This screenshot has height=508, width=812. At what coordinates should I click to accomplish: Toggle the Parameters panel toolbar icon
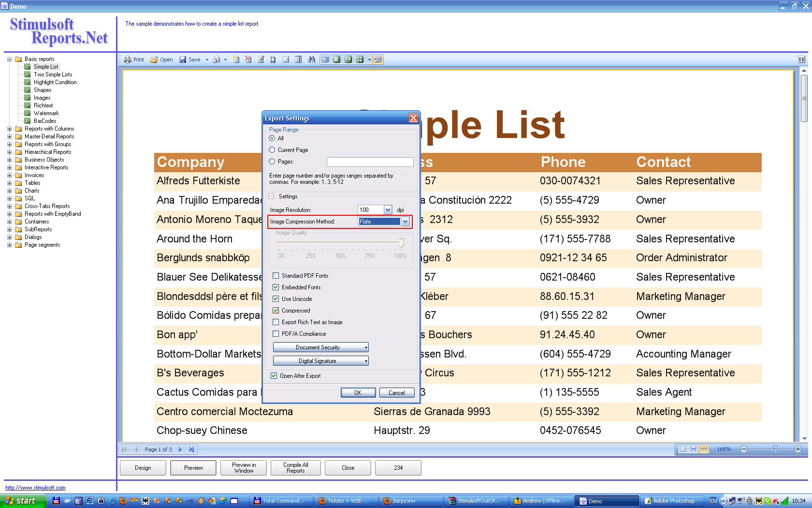click(x=298, y=60)
